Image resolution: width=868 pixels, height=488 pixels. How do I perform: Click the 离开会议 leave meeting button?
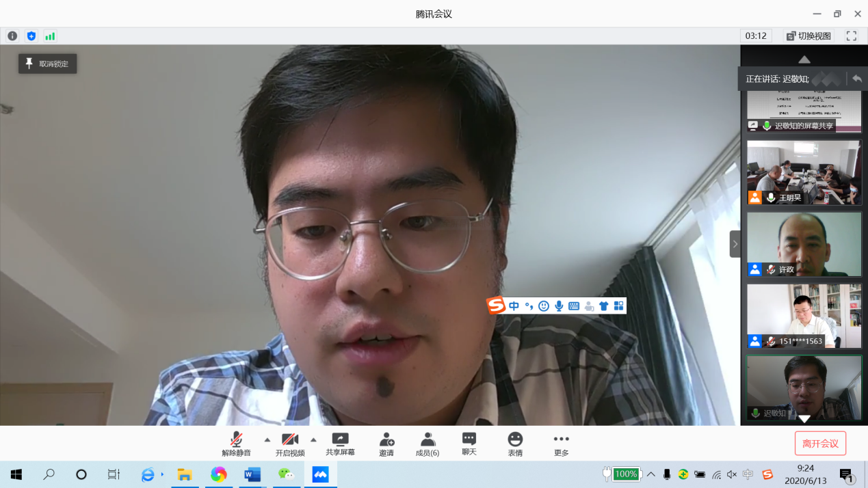click(x=820, y=444)
